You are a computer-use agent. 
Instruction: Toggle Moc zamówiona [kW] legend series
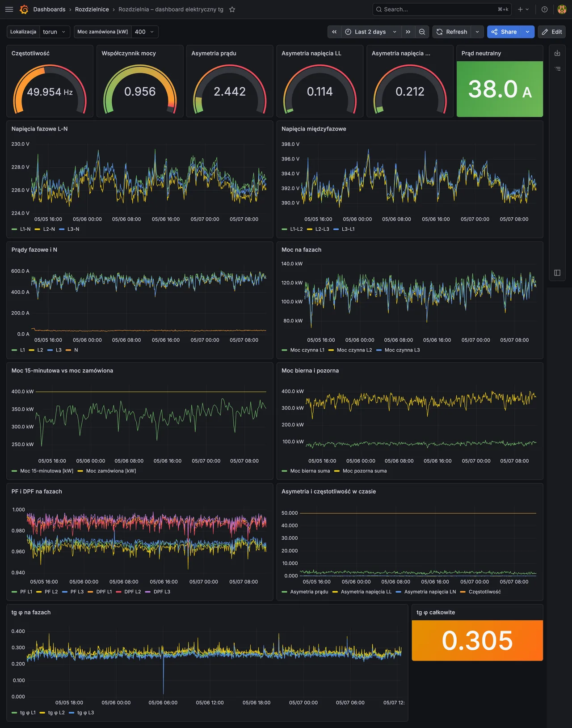point(111,471)
